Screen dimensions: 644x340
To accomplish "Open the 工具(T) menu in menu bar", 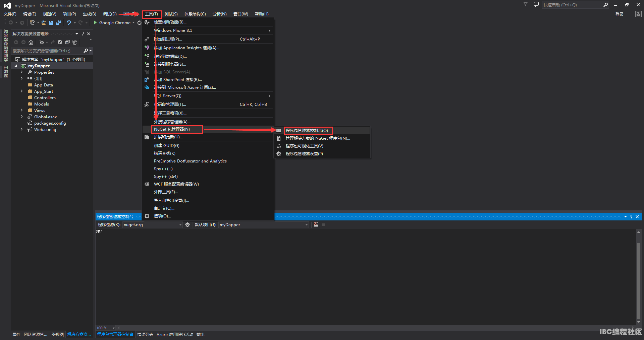I will click(151, 14).
